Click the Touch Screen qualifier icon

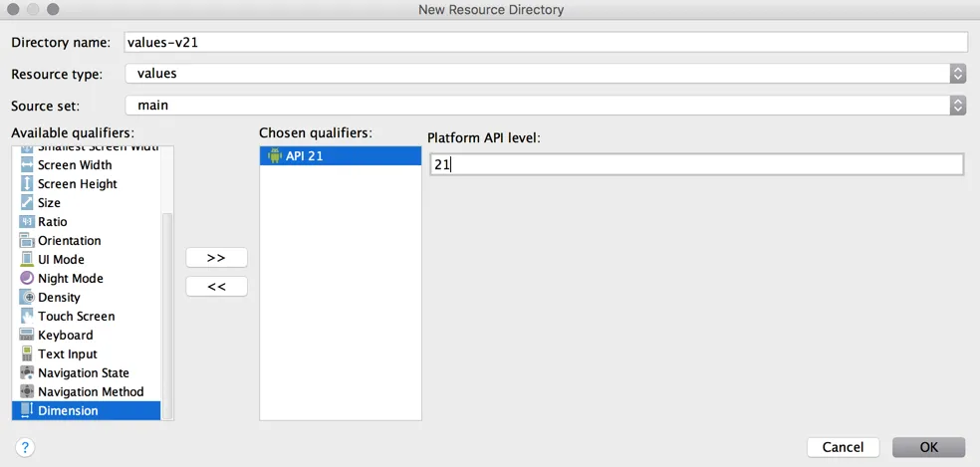[27, 317]
